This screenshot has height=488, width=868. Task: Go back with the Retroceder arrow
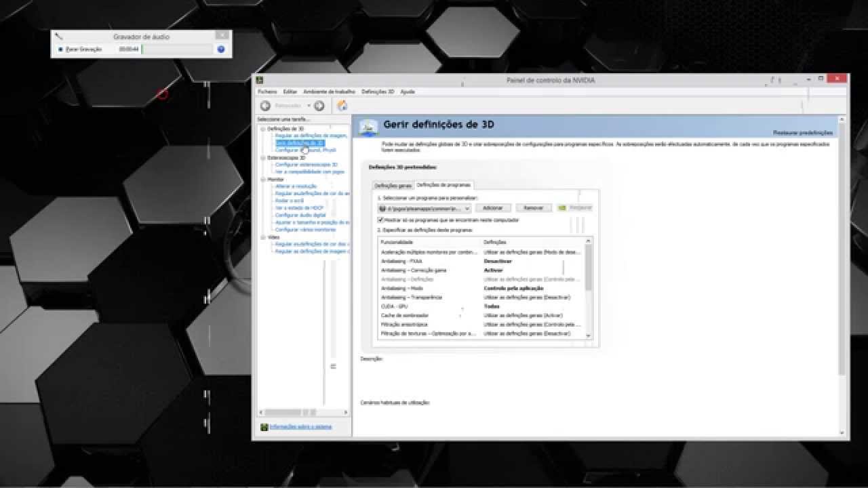coord(266,106)
